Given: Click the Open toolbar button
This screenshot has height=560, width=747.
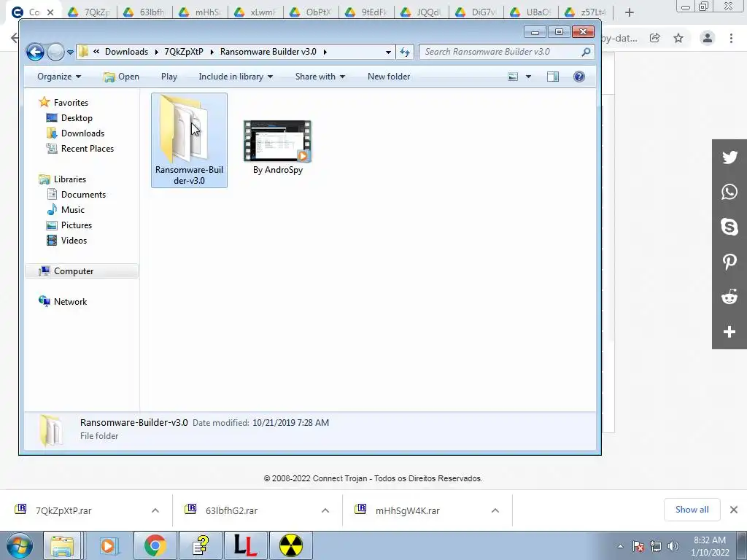Looking at the screenshot, I should pos(122,76).
